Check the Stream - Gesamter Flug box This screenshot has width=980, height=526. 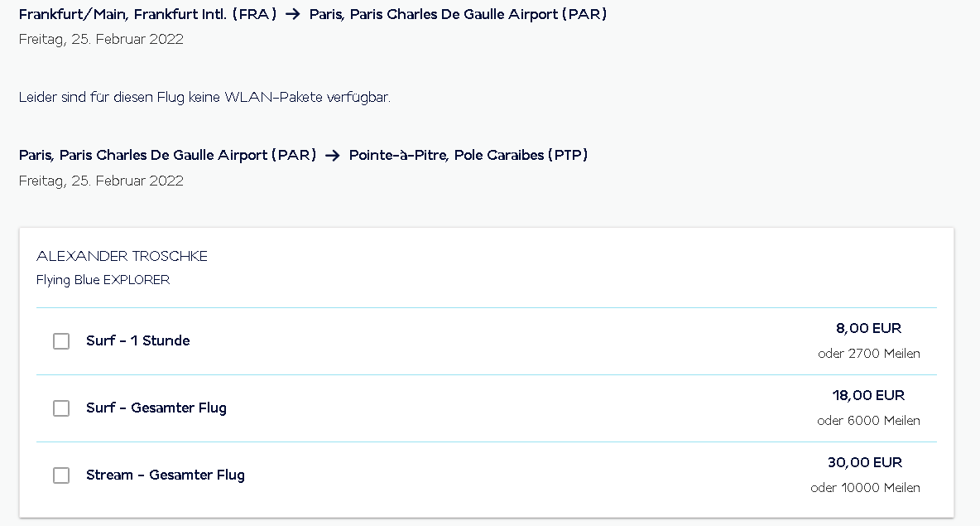click(61, 475)
